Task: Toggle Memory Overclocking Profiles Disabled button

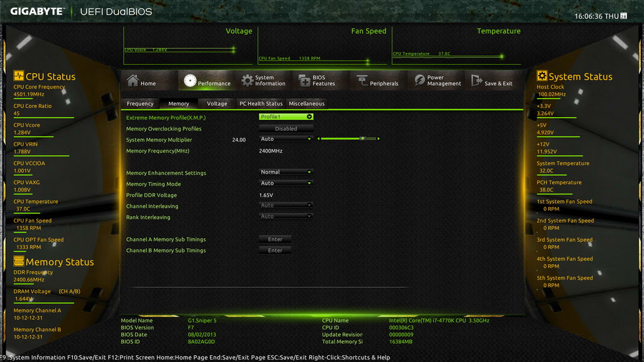Action: 286,128
